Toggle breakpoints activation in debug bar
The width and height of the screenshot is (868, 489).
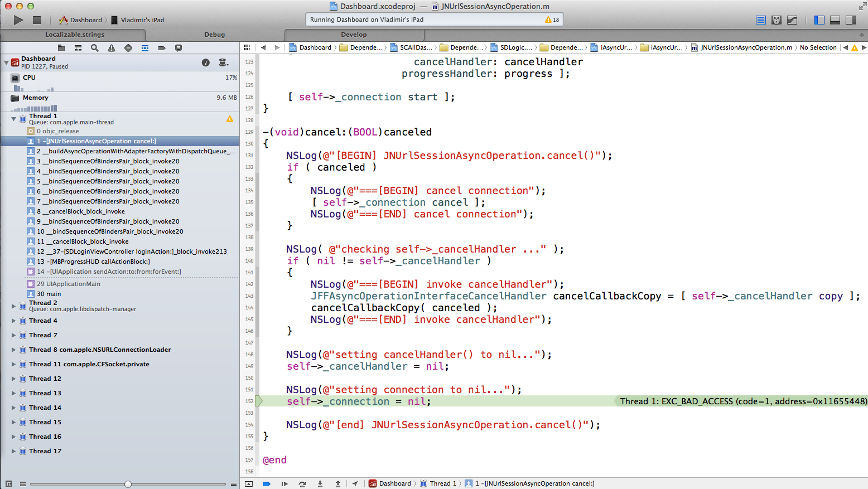pos(267,484)
